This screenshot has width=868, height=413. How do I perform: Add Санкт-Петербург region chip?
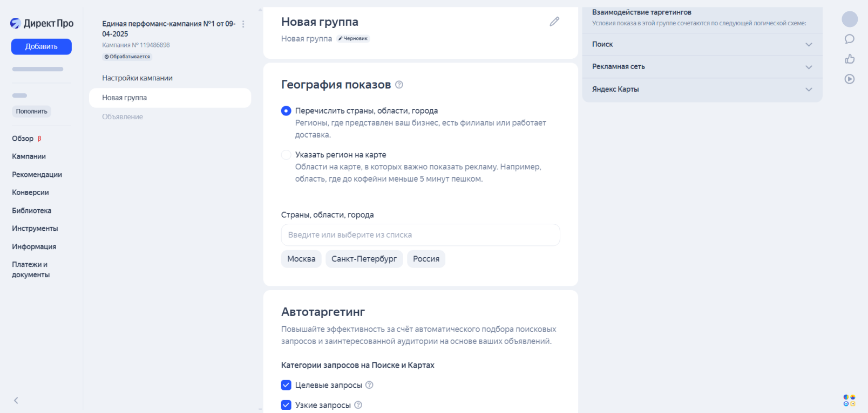(x=364, y=259)
